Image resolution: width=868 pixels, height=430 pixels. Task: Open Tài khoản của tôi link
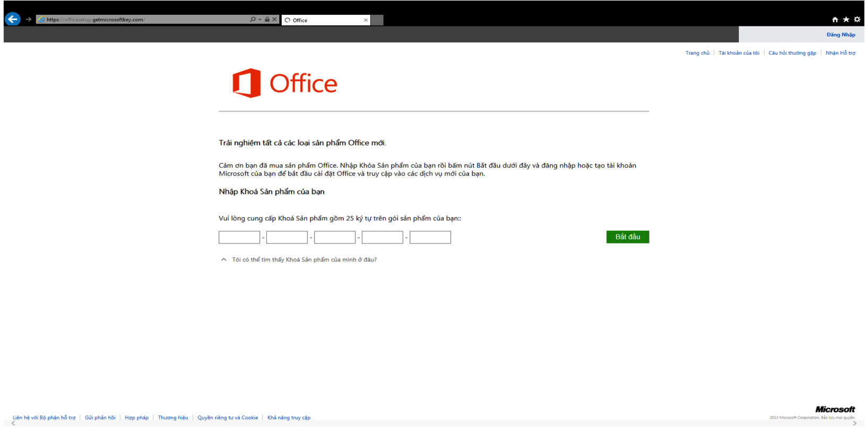click(739, 53)
